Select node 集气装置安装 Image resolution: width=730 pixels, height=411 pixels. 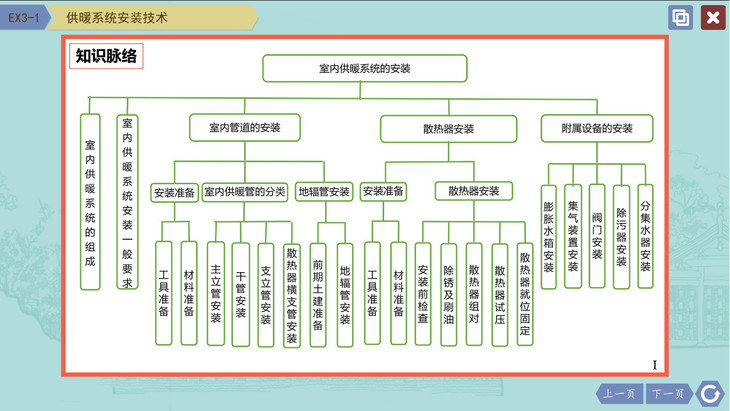573,236
